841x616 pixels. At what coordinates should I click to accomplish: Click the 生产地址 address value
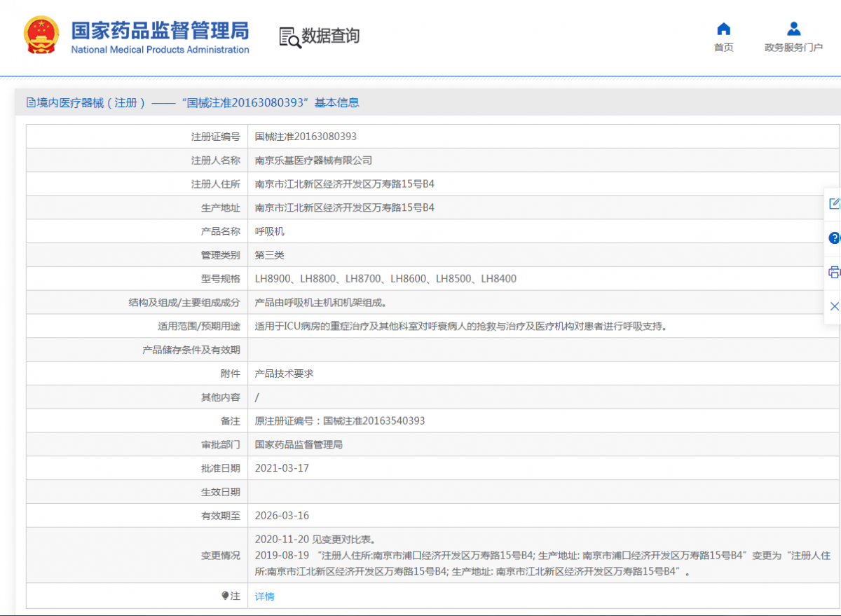[345, 208]
